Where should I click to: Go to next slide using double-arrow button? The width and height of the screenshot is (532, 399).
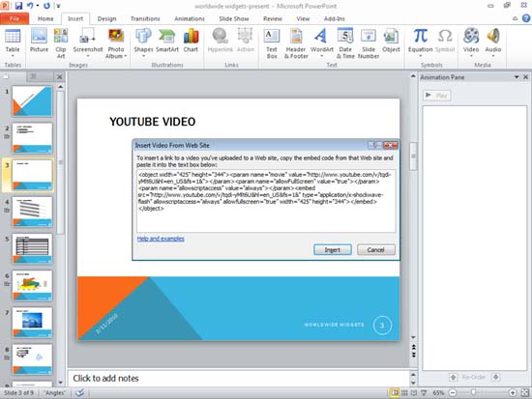[413, 355]
